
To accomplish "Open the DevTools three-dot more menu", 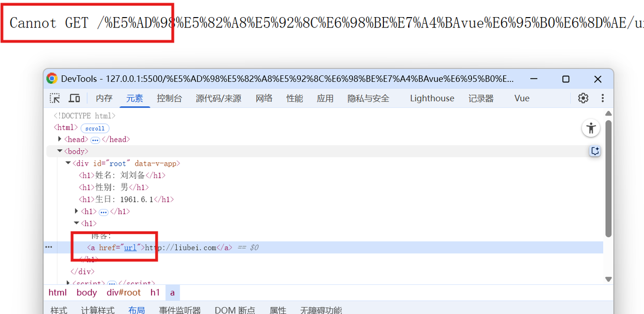I will point(603,98).
